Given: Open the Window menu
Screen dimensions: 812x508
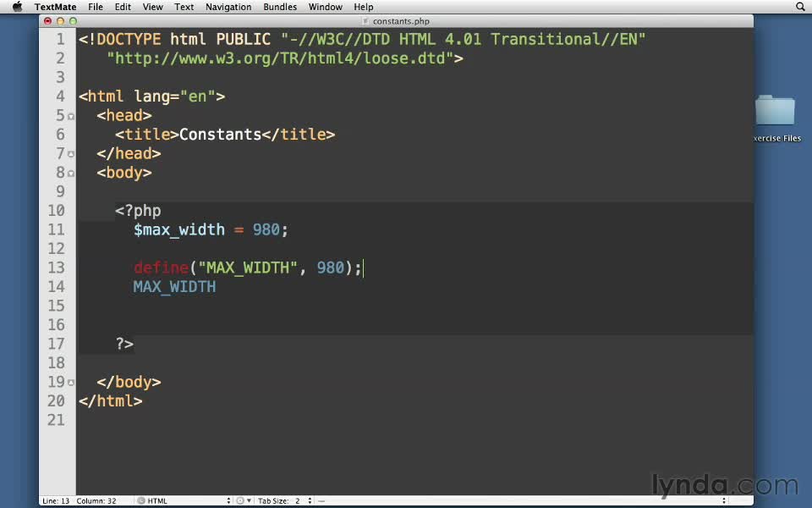Looking at the screenshot, I should [x=325, y=7].
